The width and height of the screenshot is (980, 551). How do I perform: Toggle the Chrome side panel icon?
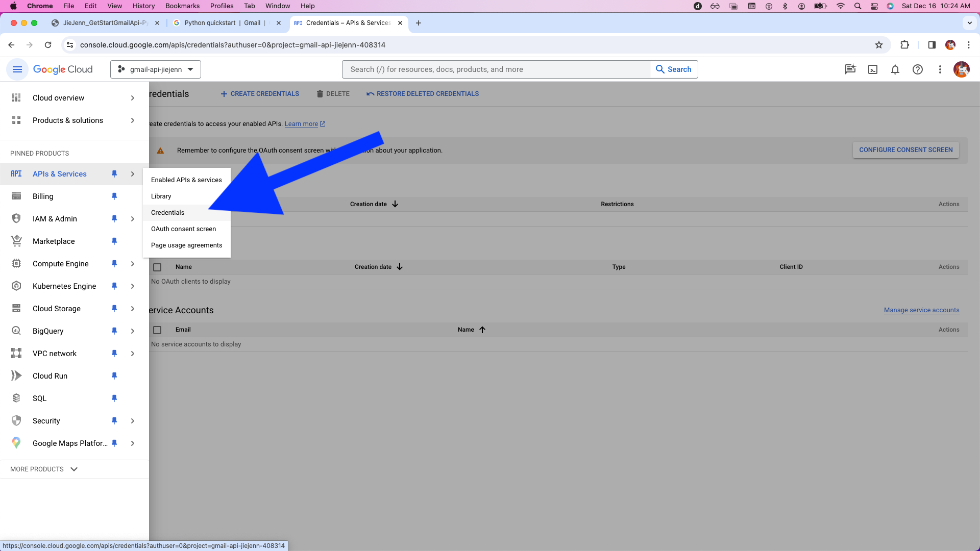click(x=932, y=45)
